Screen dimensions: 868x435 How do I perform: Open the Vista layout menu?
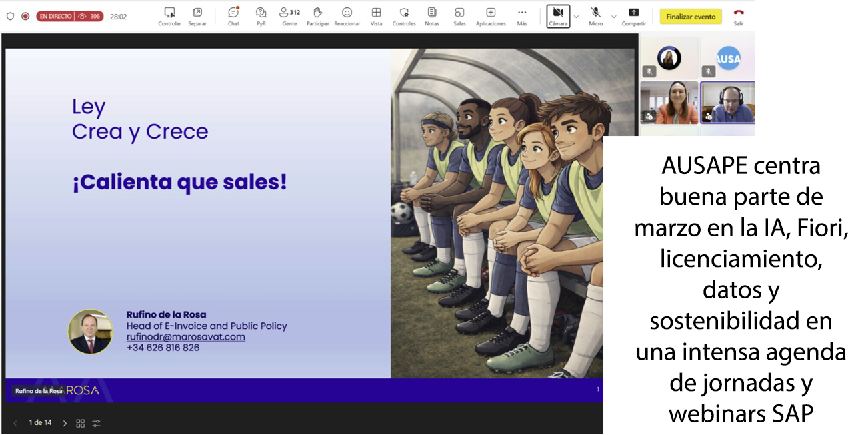377,16
